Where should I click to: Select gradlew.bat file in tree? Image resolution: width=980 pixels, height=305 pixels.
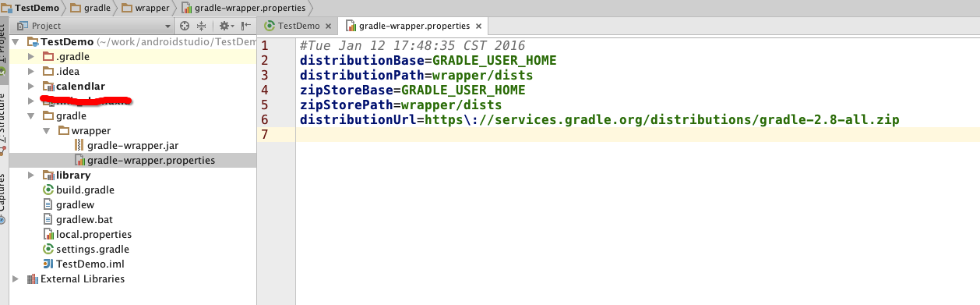[x=85, y=219]
